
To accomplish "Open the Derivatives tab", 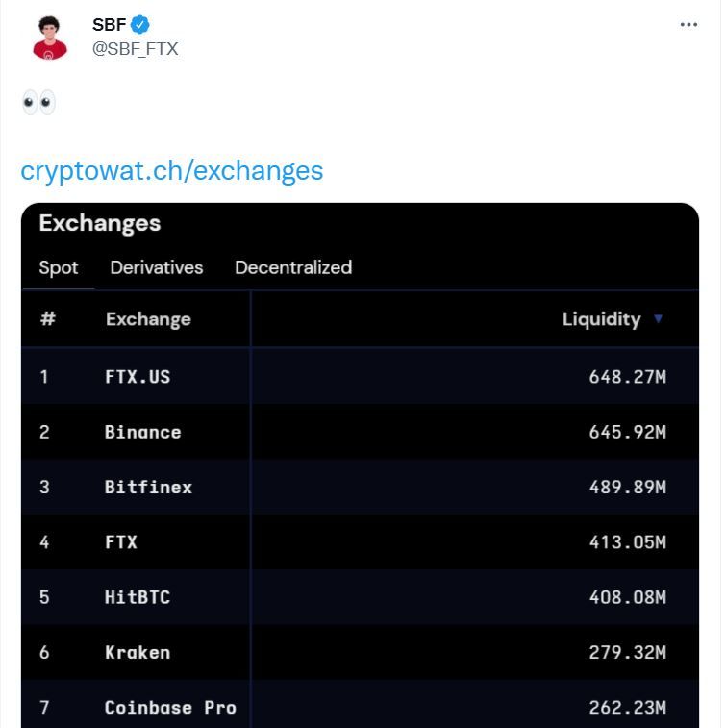I will 157,268.
